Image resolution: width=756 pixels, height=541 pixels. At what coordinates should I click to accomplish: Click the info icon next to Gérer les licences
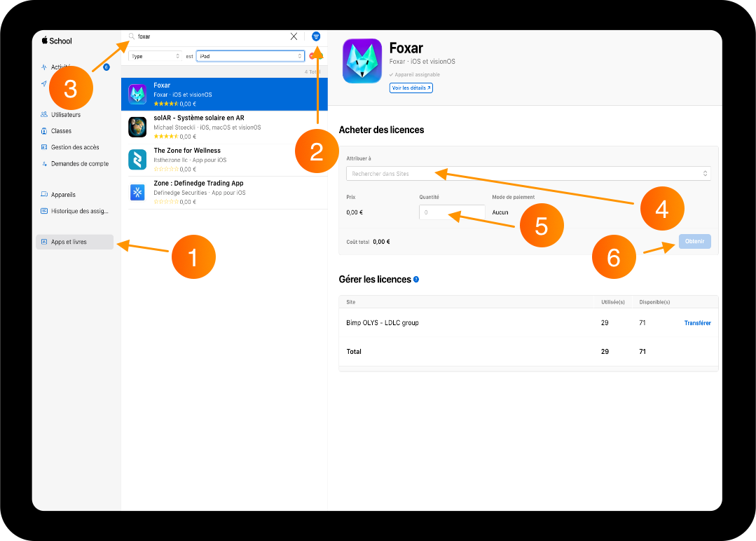click(x=416, y=279)
